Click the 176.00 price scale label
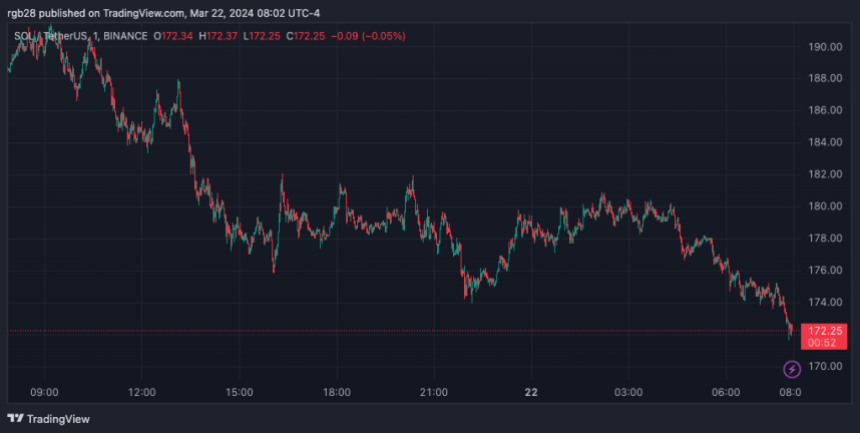Screen dimensions: 860x433 (x=826, y=270)
